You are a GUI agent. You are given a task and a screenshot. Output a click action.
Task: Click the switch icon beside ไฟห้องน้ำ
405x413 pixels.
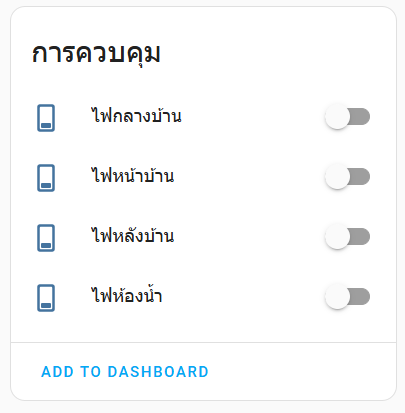[x=46, y=298]
